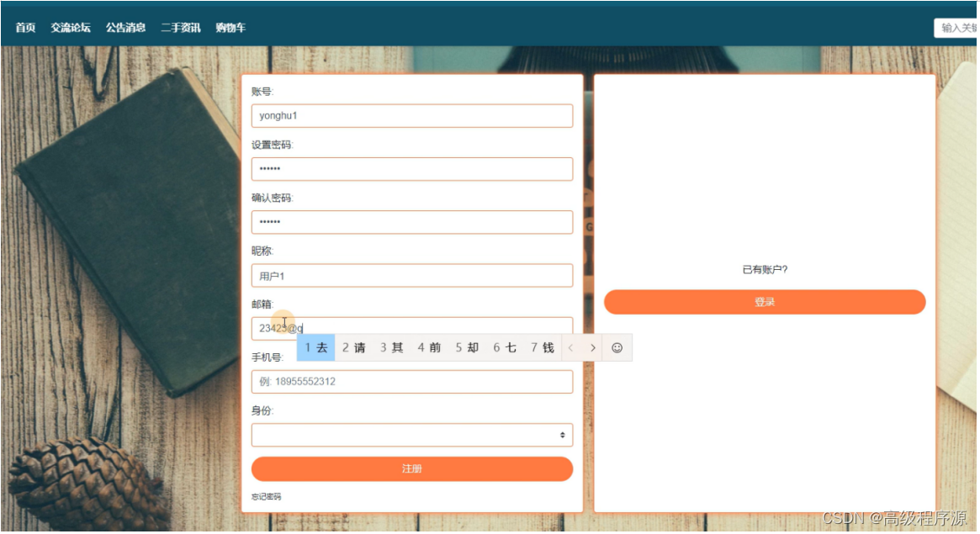The image size is (980, 534).
Task: Select candidate word 请 from the IME bar
Action: click(355, 347)
